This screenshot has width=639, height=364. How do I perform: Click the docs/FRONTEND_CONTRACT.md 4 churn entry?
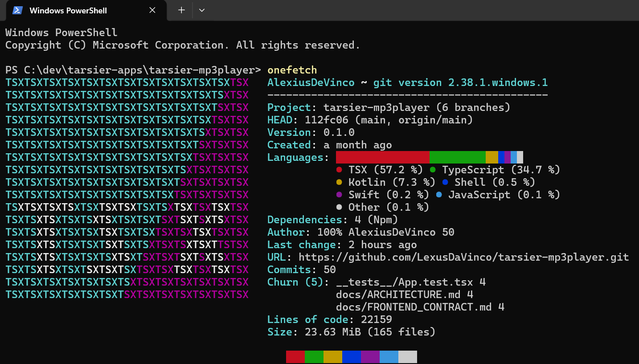click(x=420, y=307)
